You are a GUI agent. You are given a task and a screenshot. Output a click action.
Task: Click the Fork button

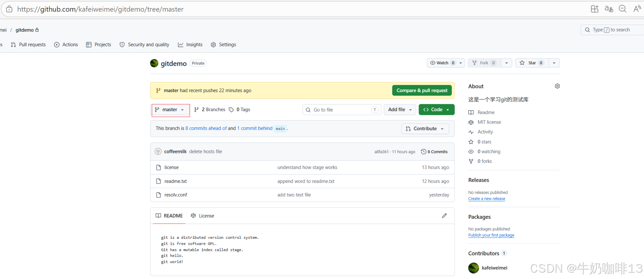[x=484, y=63]
